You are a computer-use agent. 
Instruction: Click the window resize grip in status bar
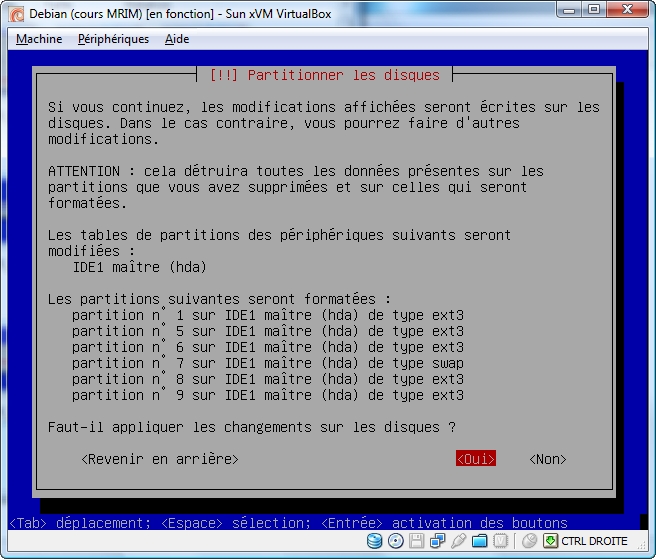(x=642, y=544)
